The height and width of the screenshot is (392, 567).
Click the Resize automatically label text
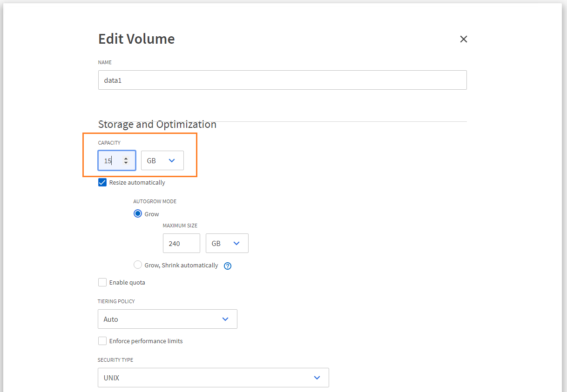pos(137,182)
